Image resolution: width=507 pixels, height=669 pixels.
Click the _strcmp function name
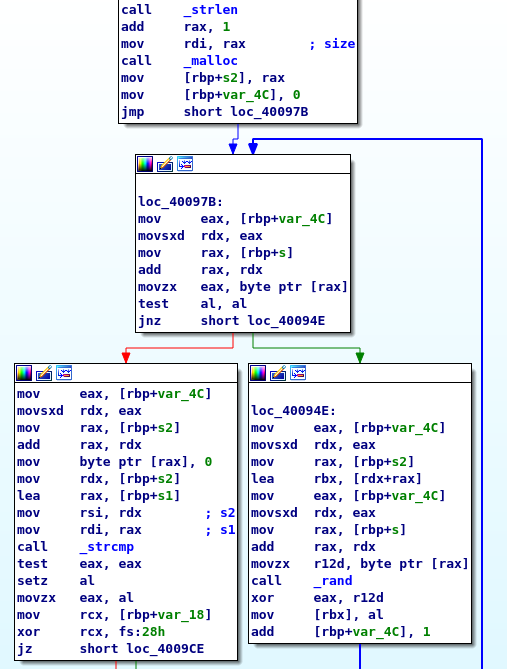coord(107,547)
